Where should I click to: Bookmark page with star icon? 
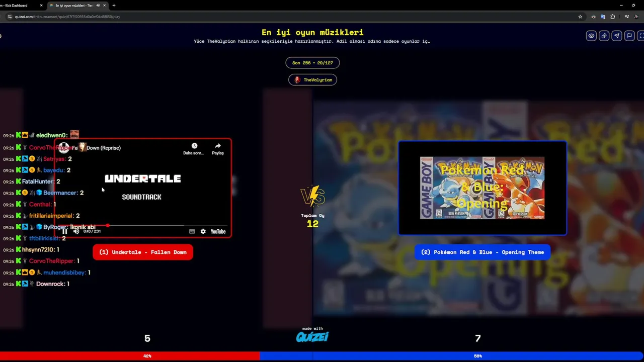point(580,17)
